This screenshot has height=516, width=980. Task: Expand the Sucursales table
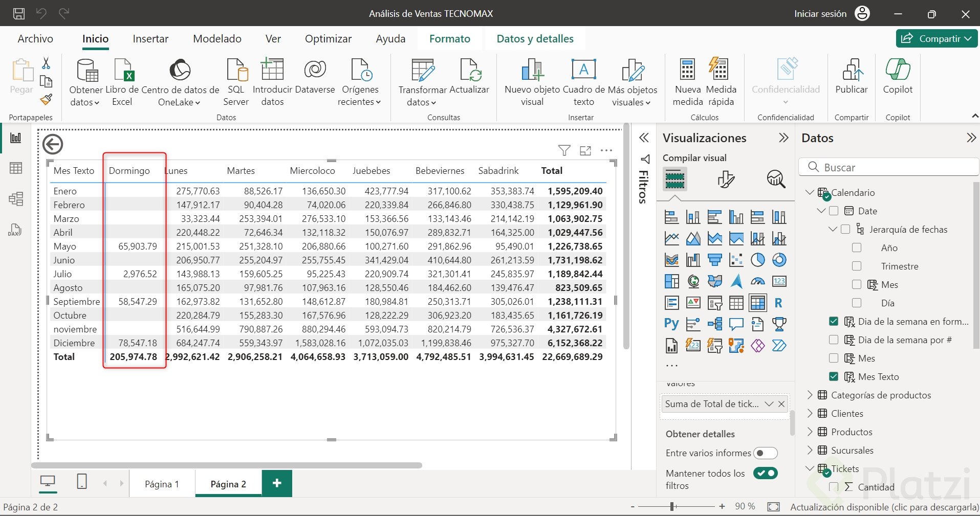pos(810,451)
